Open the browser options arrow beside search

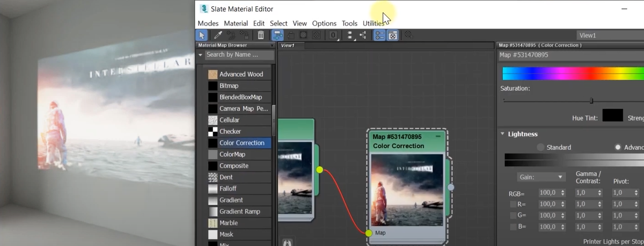201,55
